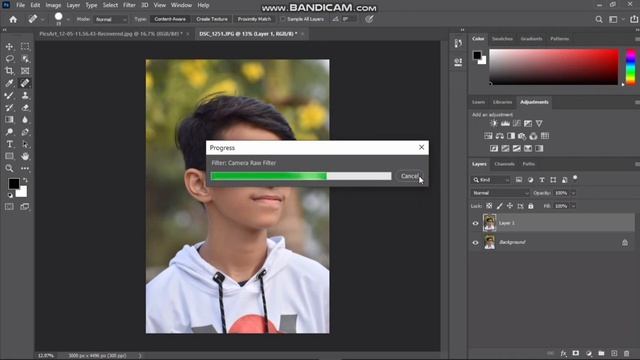Select the Clone Stamp tool
This screenshot has width=640, height=360.
tap(25, 96)
